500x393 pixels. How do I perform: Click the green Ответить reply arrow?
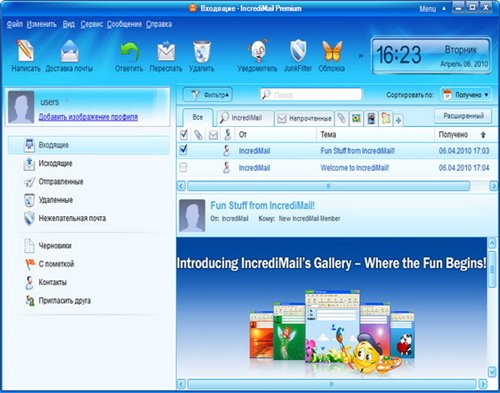pos(129,51)
